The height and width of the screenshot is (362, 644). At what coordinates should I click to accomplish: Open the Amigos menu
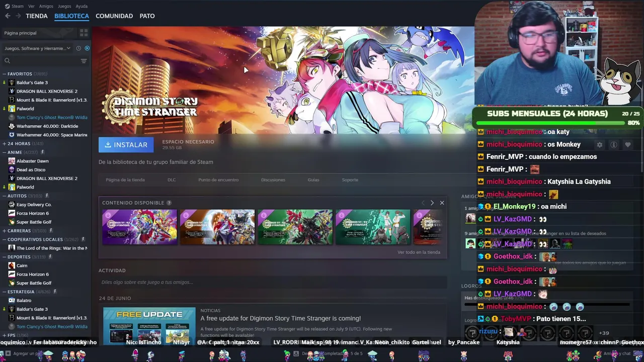coord(46,6)
